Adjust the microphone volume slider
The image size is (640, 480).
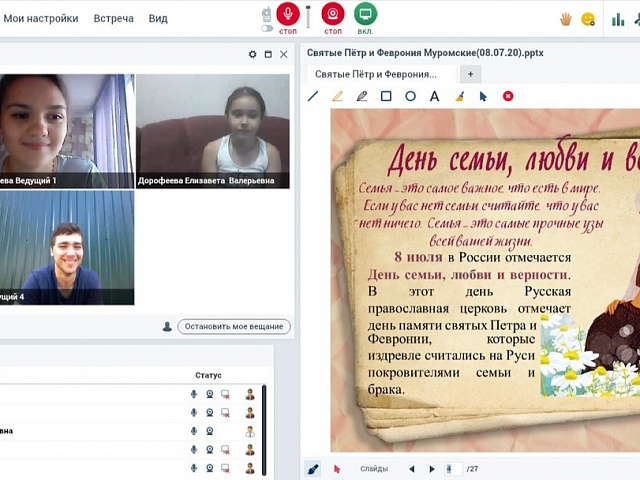point(308,16)
